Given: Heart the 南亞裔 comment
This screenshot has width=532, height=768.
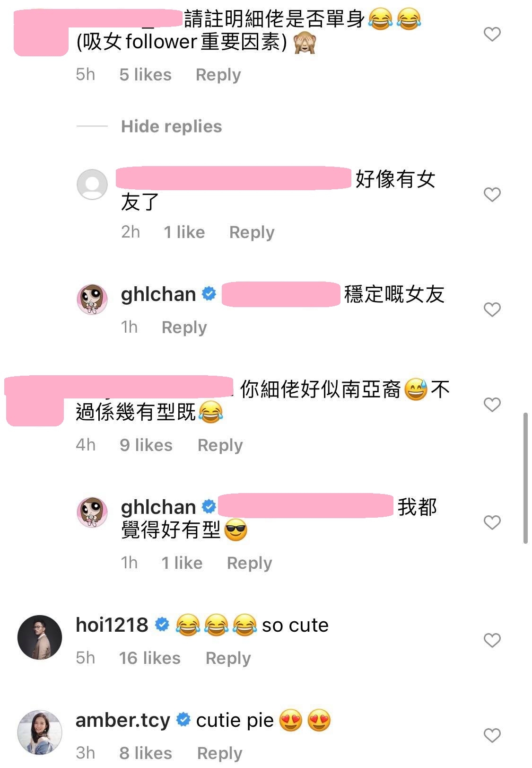Looking at the screenshot, I should pos(492,405).
